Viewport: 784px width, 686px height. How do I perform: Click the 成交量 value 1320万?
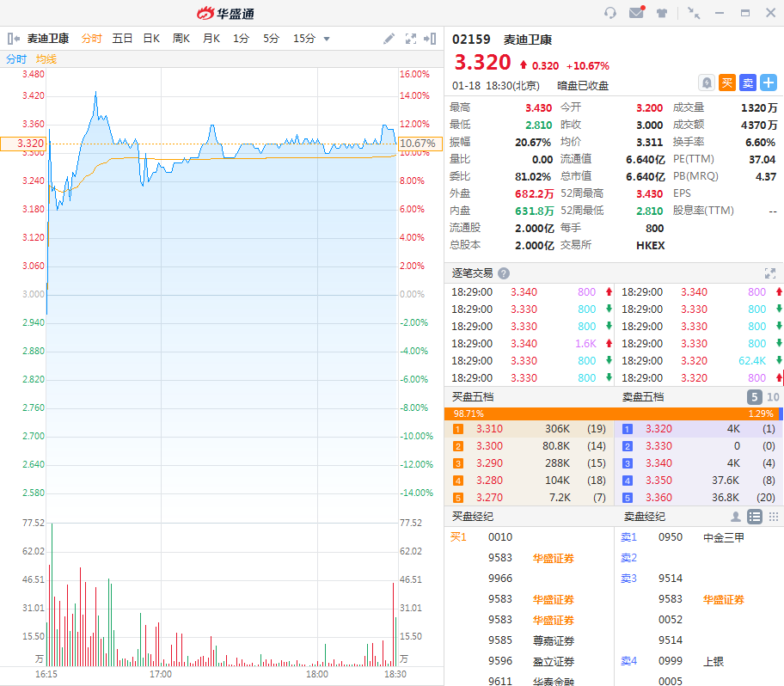click(759, 108)
